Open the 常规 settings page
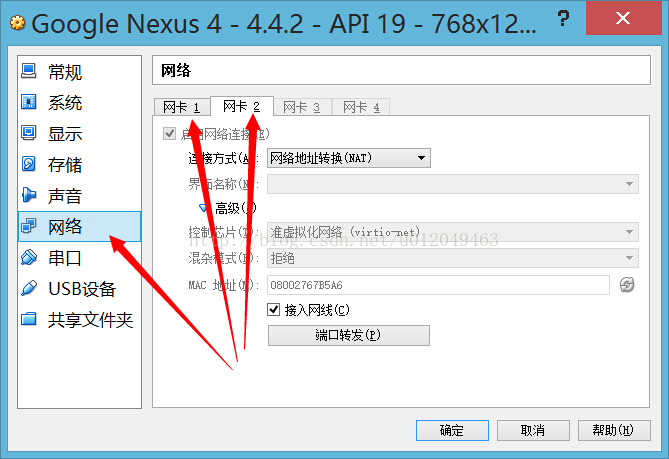The height and width of the screenshot is (459, 669). tap(79, 71)
